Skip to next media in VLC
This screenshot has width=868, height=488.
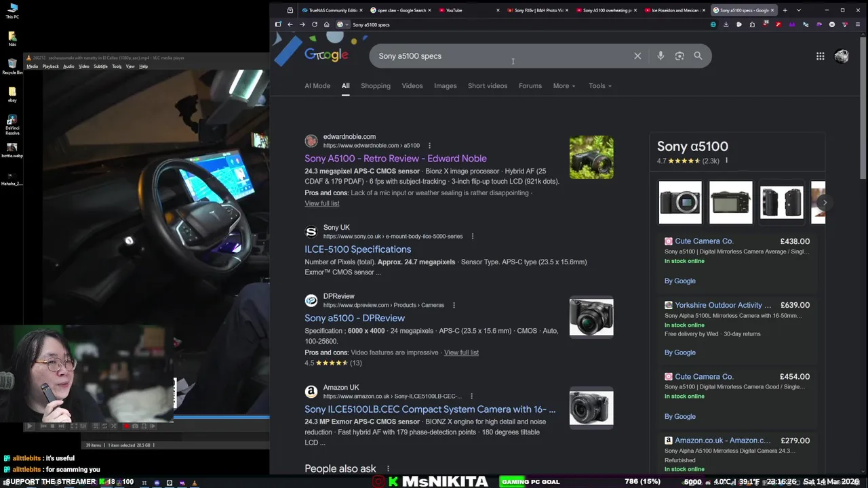point(62,426)
